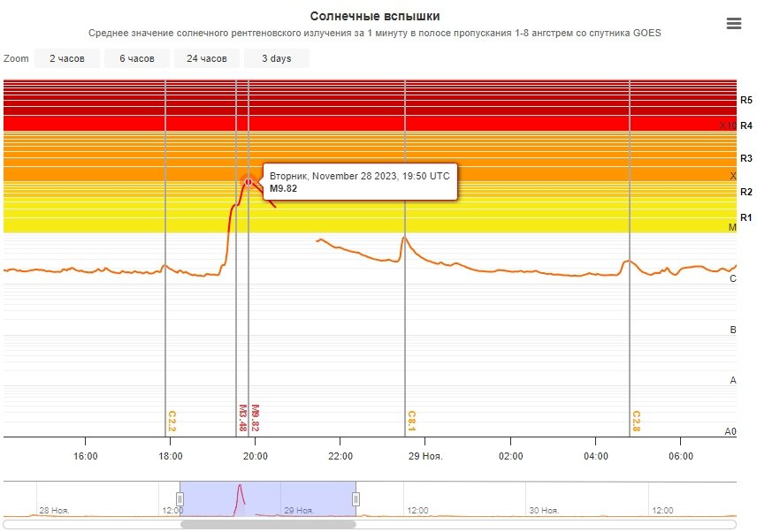Click the C2.8 flare marker label
Screen dimensions: 757x532
coord(637,421)
